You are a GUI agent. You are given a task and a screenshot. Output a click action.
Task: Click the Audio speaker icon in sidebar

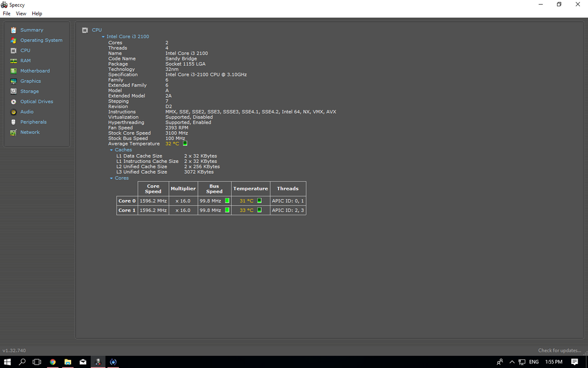pyautogui.click(x=14, y=112)
